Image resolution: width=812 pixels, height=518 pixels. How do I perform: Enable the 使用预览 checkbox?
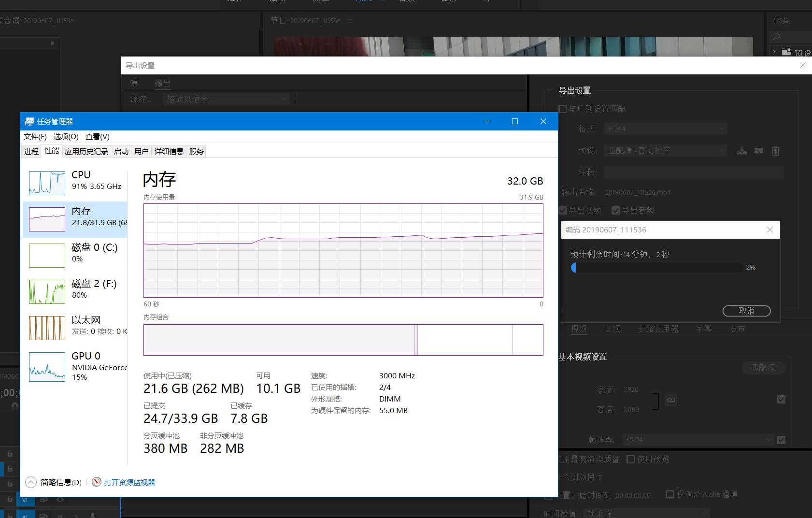click(x=631, y=459)
